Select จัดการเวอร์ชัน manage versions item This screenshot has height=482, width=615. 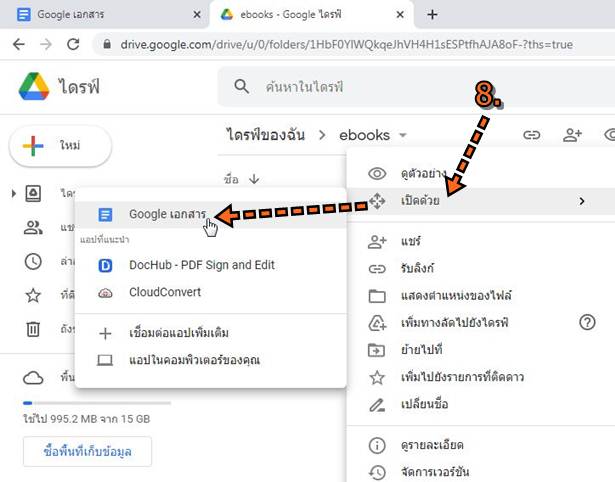pos(481,472)
